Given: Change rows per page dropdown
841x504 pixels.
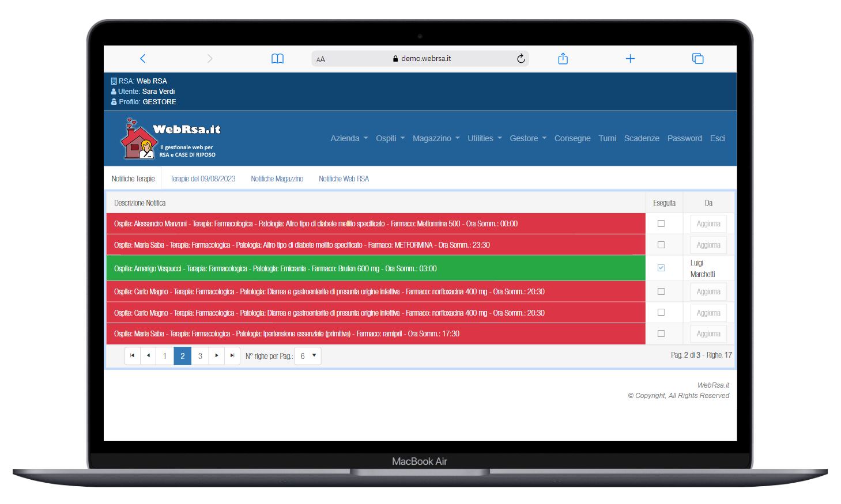Looking at the screenshot, I should 307,356.
